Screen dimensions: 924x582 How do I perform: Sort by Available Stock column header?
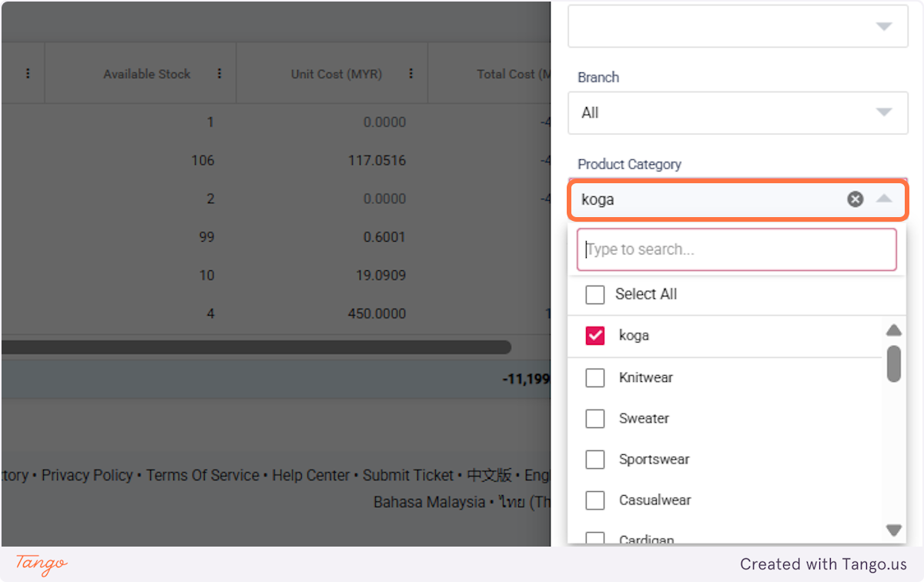147,74
